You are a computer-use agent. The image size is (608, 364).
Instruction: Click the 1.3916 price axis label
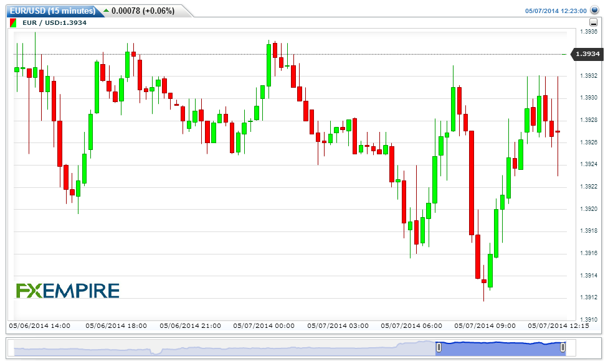(589, 253)
